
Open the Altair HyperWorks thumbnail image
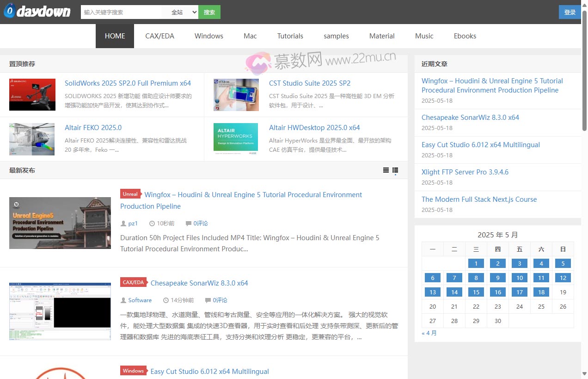coord(236,137)
